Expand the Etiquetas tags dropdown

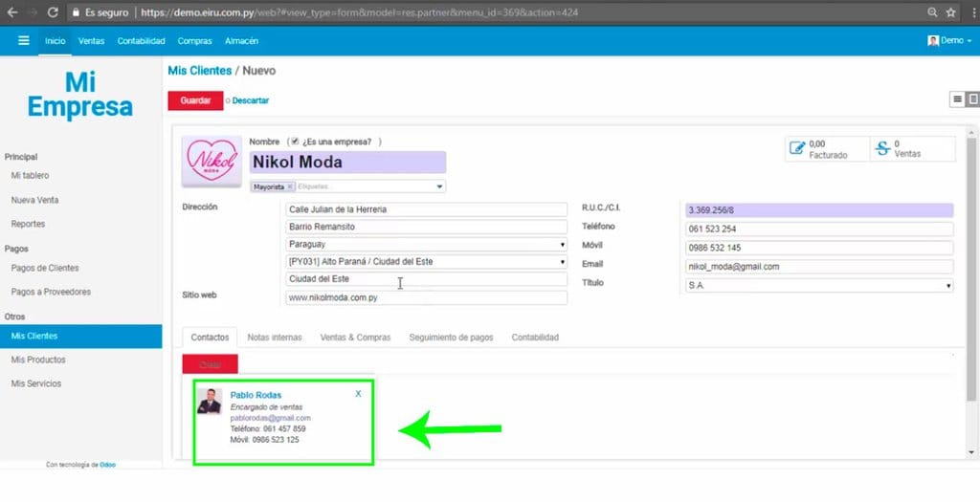coord(439,186)
